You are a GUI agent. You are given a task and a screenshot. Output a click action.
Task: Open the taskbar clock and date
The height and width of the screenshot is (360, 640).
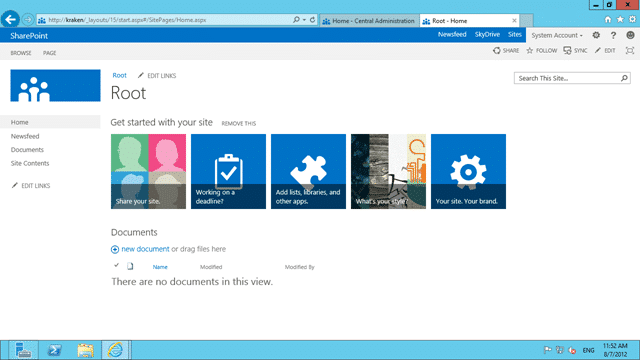(x=615, y=350)
